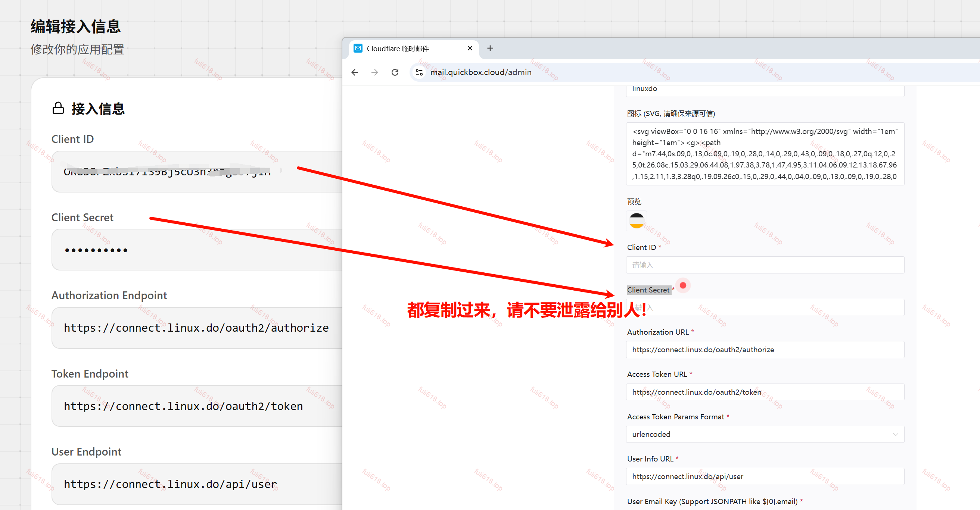Screen dimensions: 980x510
Task: Click the Token Endpoint label
Action: coord(90,373)
